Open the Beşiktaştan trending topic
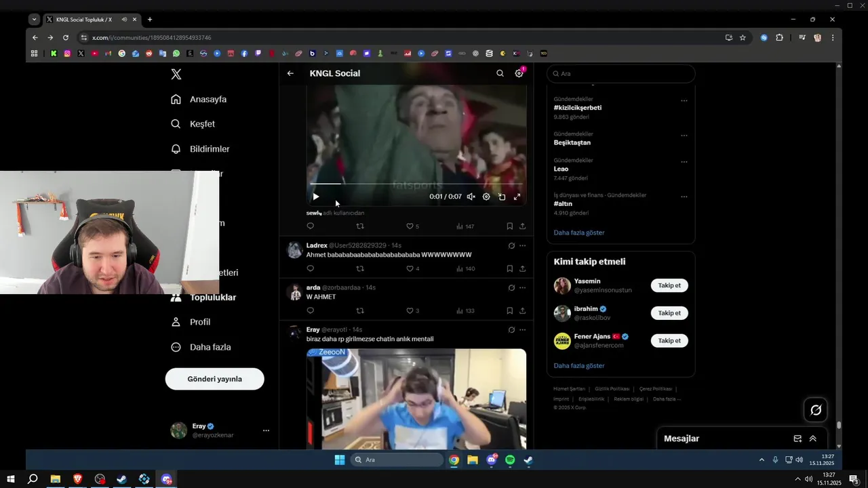 [572, 142]
